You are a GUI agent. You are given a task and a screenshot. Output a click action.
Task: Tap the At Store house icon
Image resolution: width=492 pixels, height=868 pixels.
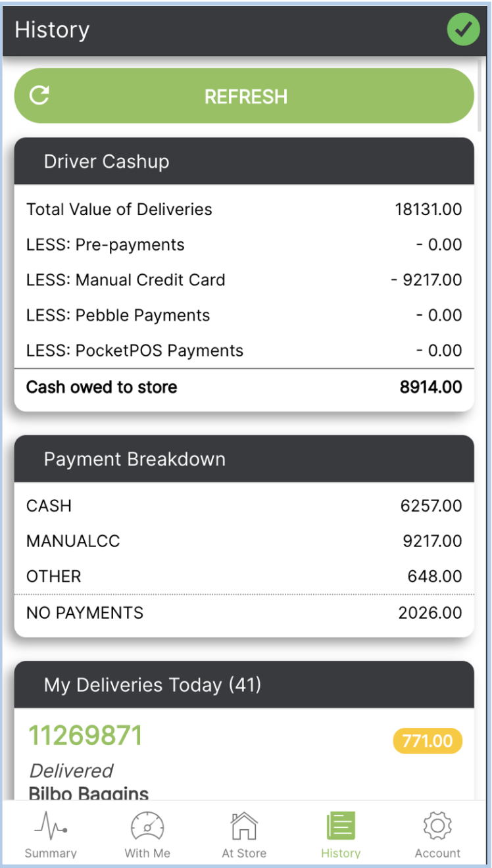coord(244,825)
